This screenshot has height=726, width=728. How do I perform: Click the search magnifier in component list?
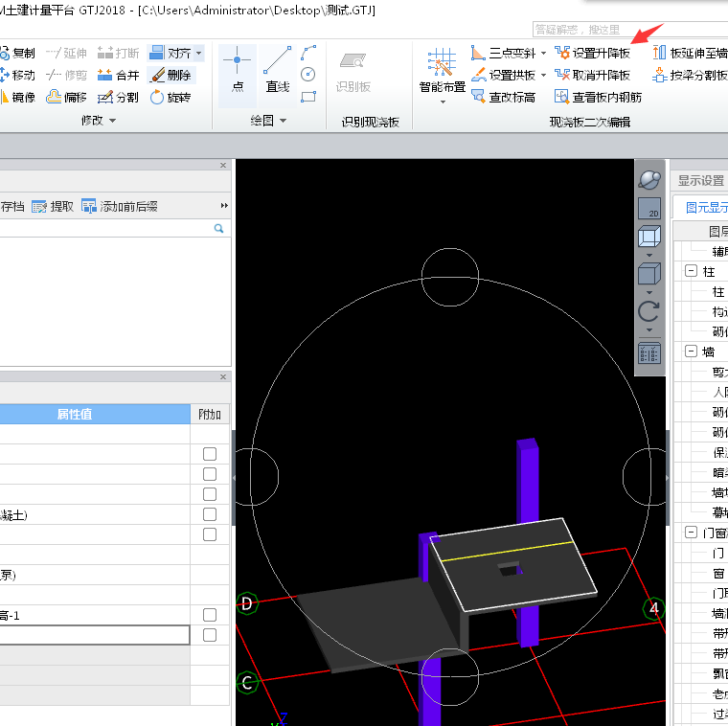tap(218, 228)
